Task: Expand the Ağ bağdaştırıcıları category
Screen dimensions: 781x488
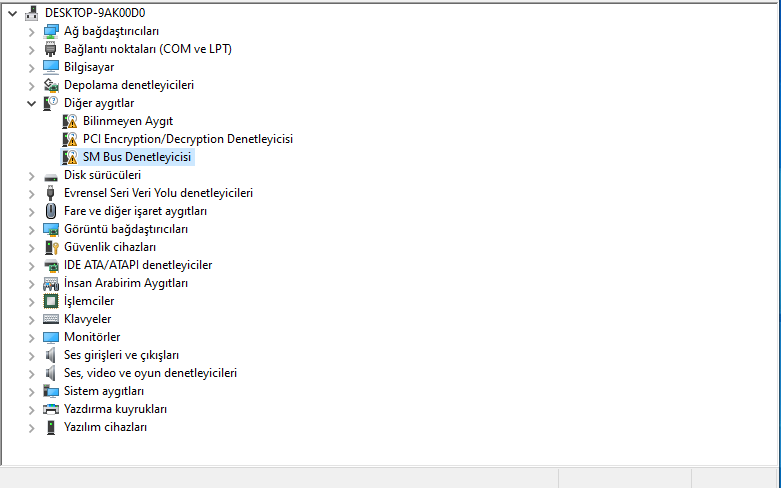Action: pos(31,32)
